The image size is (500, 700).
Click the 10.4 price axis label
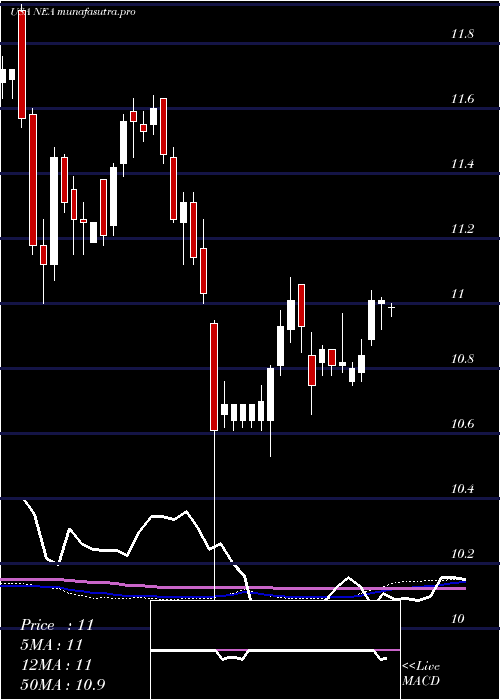462,489
